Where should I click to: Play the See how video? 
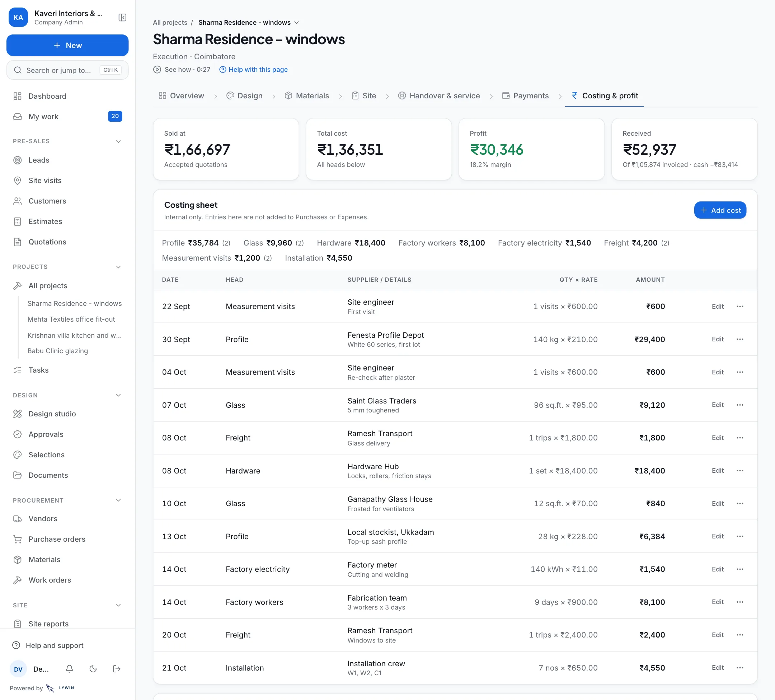(182, 70)
